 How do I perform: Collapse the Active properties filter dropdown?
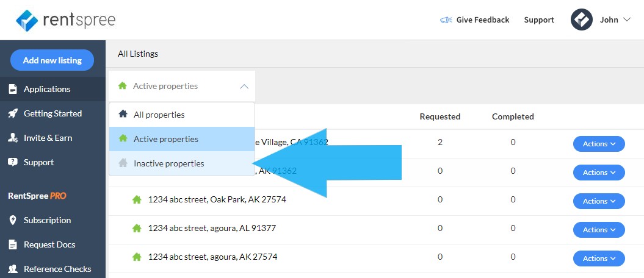(244, 87)
